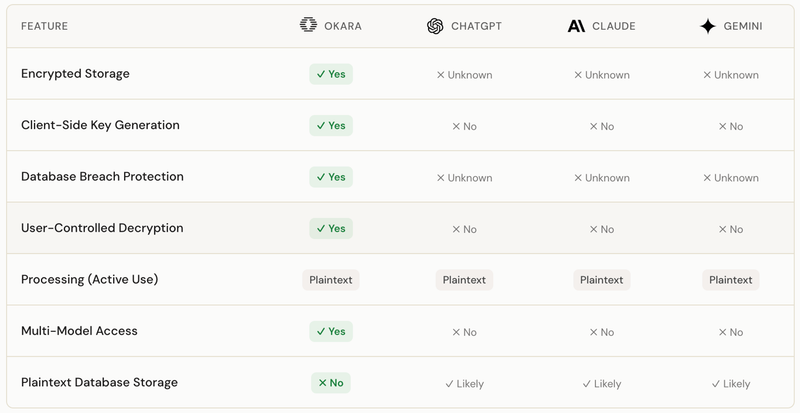Click Gemini's Likely value for Plaintext Database Storage

tap(730, 384)
